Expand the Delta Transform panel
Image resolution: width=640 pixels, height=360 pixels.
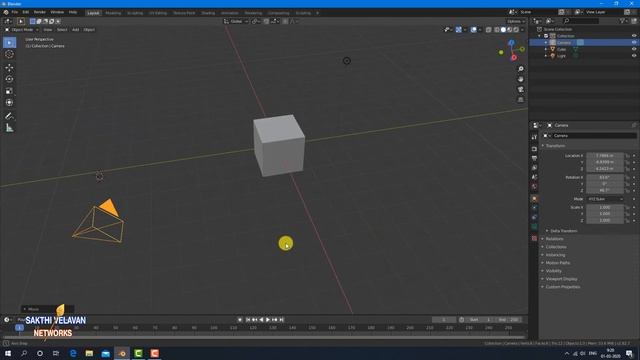click(563, 231)
